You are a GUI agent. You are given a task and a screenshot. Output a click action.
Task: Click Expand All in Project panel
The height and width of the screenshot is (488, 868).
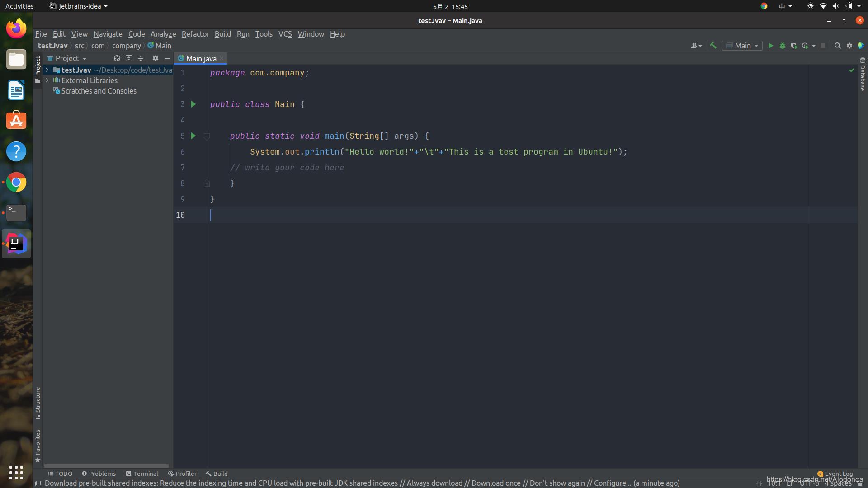129,58
